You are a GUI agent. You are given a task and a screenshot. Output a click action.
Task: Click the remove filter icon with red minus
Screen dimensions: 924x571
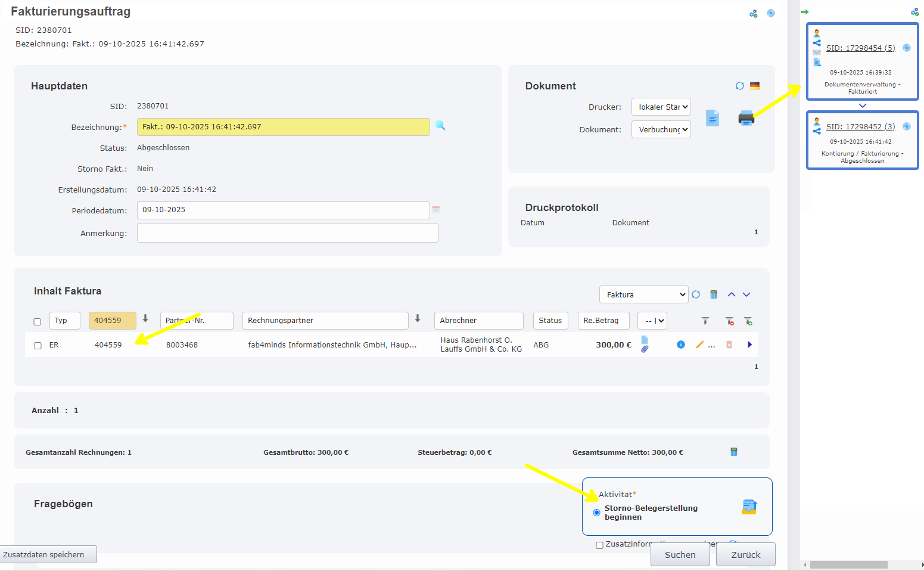coord(729,321)
